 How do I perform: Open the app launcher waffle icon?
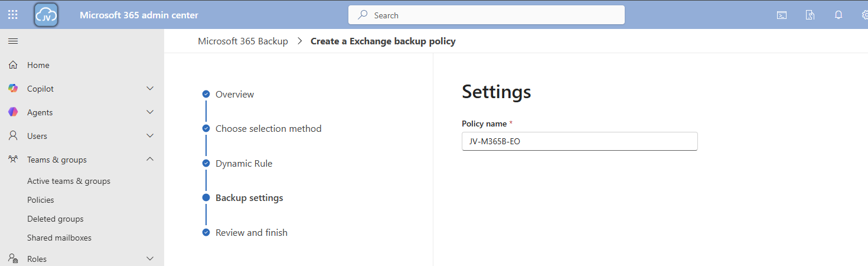13,15
